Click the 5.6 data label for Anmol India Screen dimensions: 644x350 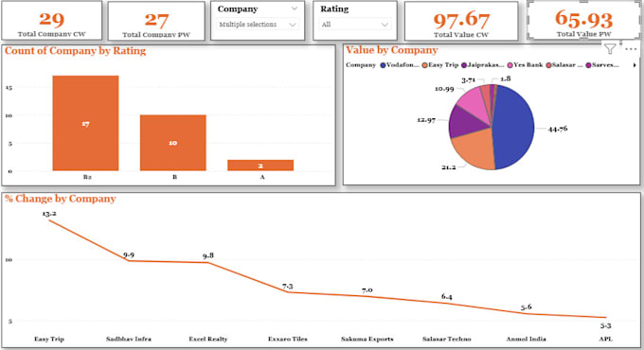click(x=527, y=306)
